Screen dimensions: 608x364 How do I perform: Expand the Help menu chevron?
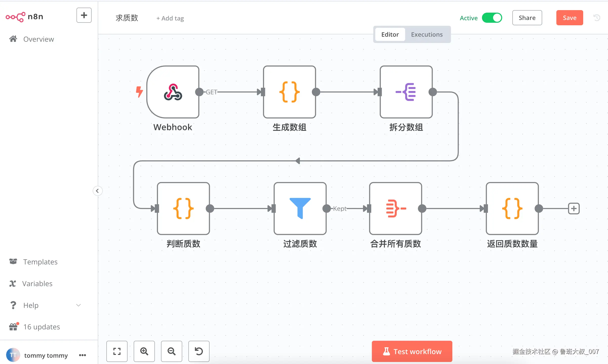pyautogui.click(x=78, y=305)
